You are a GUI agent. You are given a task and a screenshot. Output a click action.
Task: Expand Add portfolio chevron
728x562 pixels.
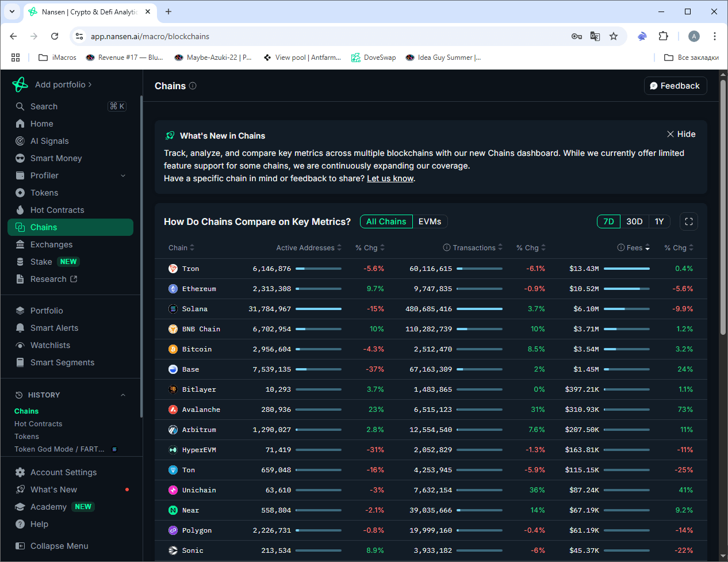[x=90, y=85]
